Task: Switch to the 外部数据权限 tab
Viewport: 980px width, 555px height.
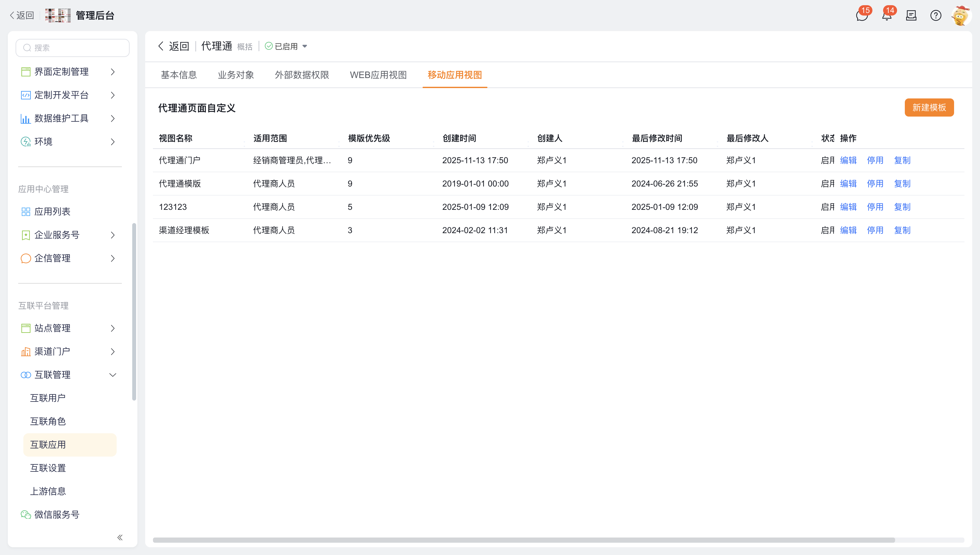Action: coord(302,75)
